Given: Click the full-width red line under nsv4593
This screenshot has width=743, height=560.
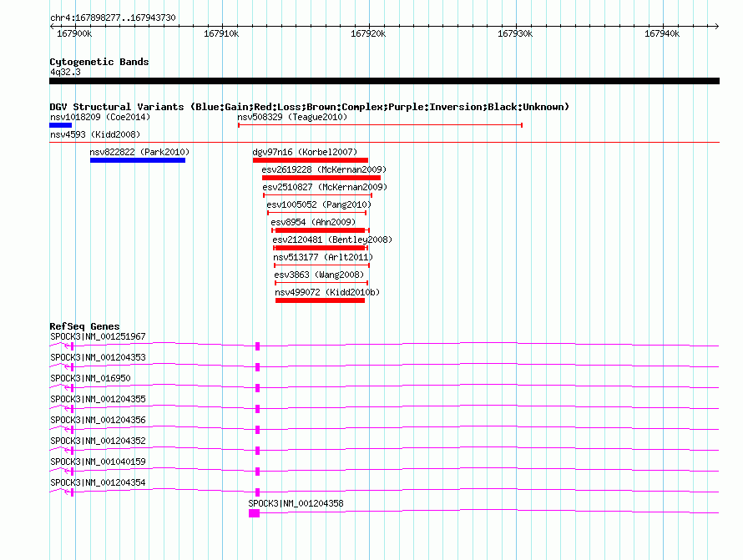Looking at the screenshot, I should click(x=384, y=142).
